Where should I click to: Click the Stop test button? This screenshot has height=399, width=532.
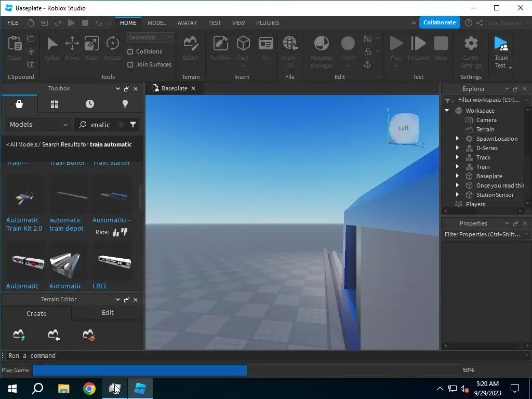[441, 48]
